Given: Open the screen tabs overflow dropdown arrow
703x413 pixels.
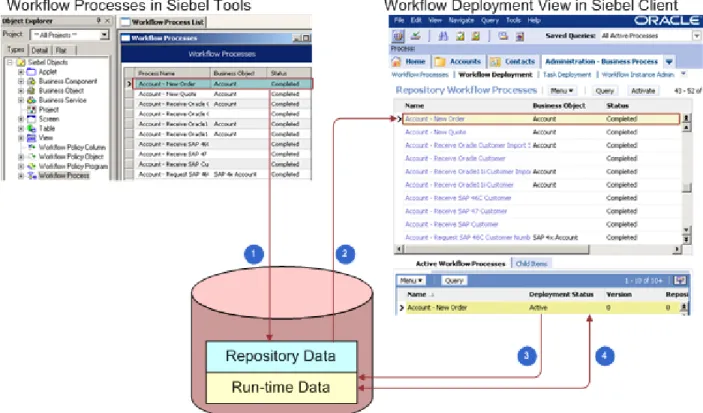Looking at the screenshot, I should 669,62.
